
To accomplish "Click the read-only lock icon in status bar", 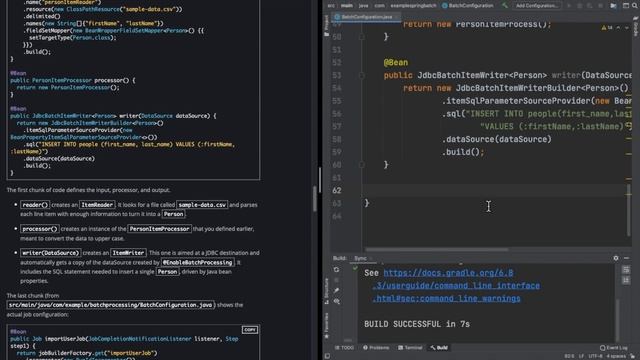I will point(633,356).
